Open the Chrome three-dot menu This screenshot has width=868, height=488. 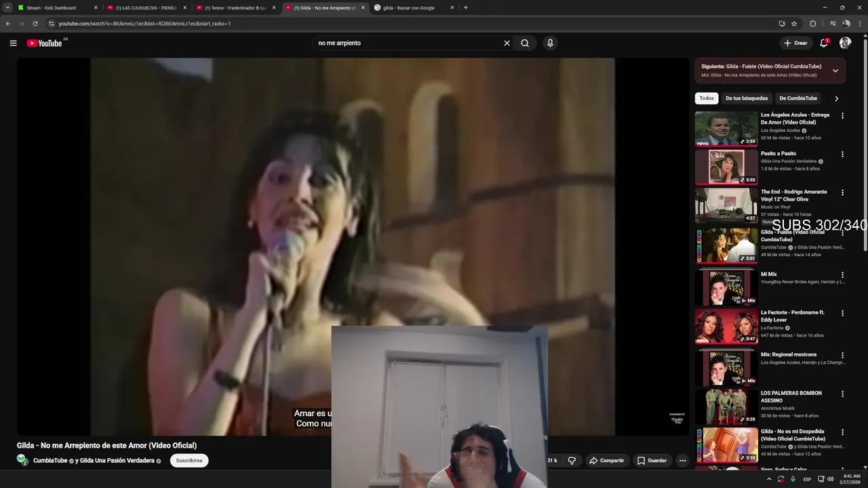tap(860, 23)
